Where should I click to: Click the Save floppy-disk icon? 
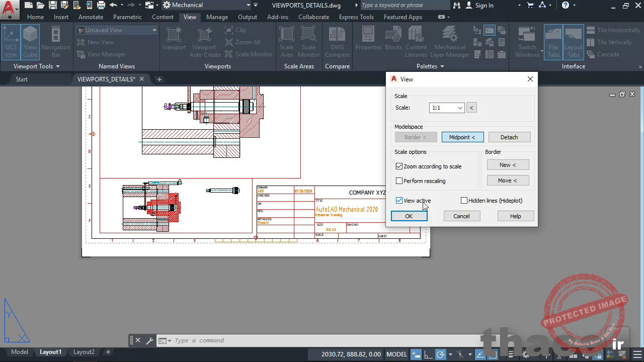coord(53,6)
